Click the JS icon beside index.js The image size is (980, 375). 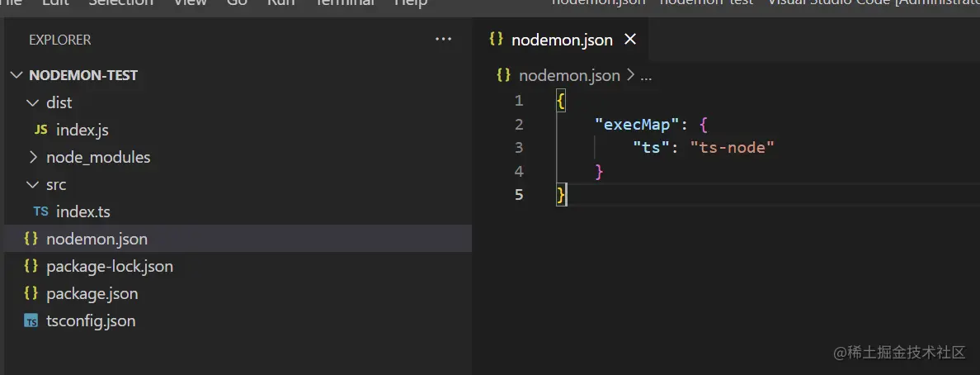pyautogui.click(x=40, y=130)
